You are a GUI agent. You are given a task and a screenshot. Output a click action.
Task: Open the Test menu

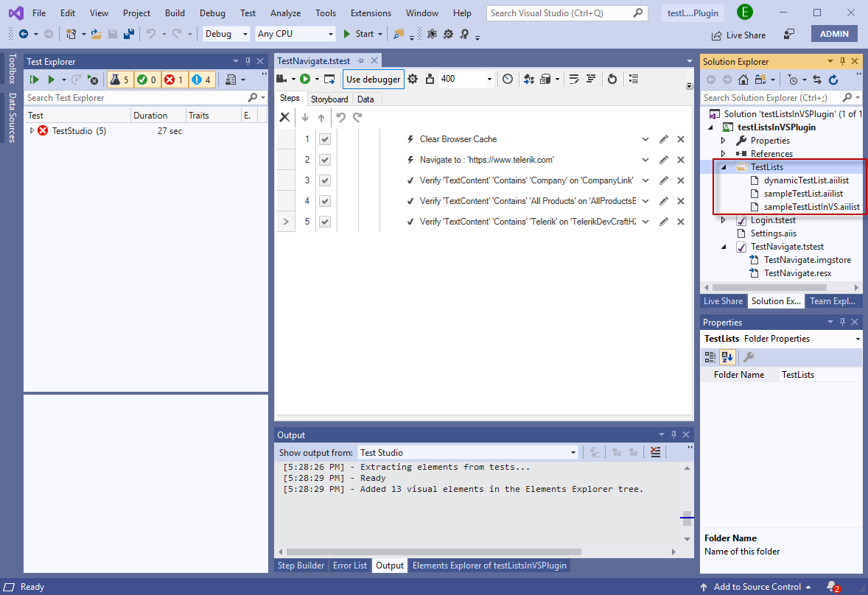(248, 13)
